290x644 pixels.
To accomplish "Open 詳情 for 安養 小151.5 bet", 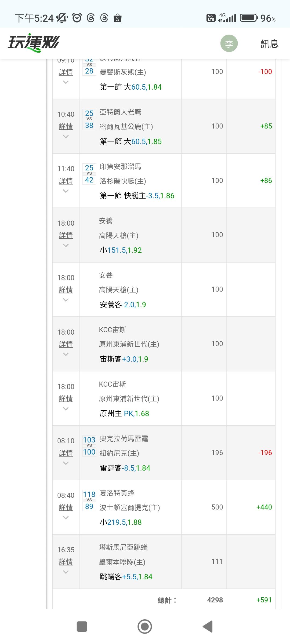I will click(66, 236).
